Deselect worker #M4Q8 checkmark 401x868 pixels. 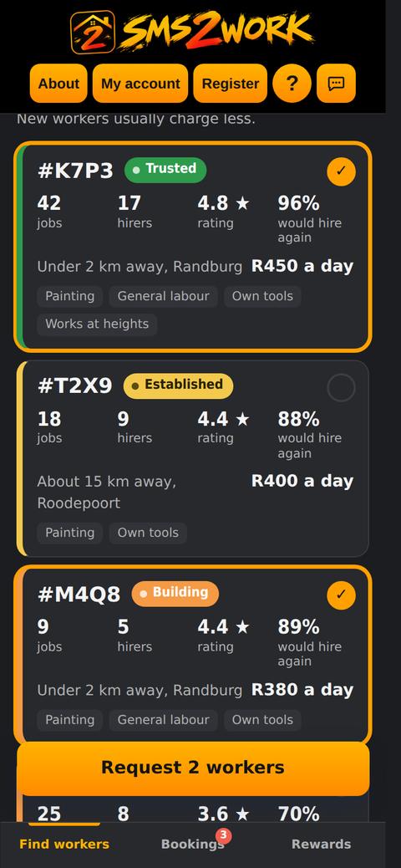341,595
